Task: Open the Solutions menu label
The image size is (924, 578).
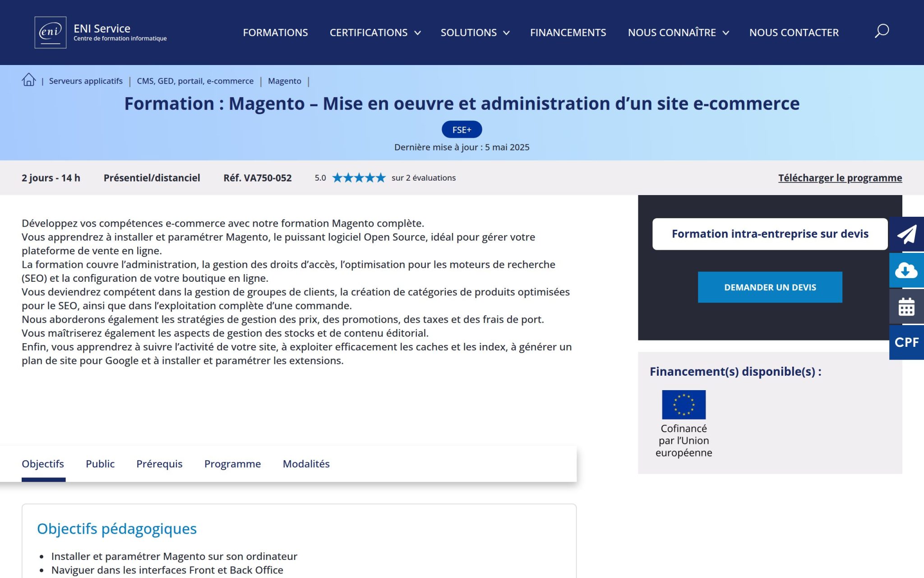Action: 468,33
